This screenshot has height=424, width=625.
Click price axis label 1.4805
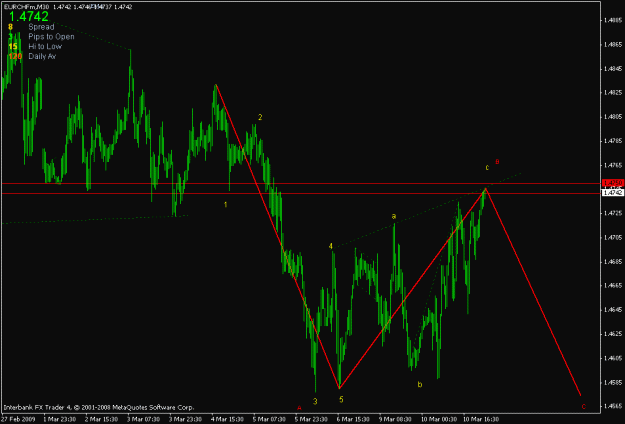click(614, 117)
